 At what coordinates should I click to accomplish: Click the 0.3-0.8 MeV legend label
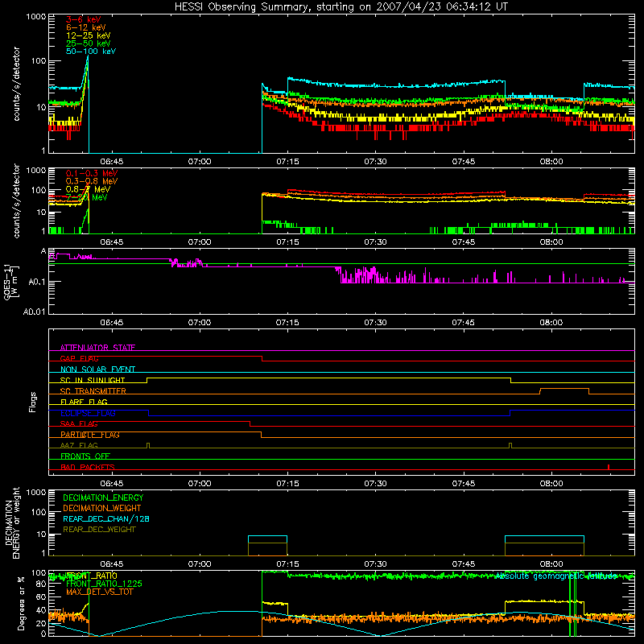(92, 181)
